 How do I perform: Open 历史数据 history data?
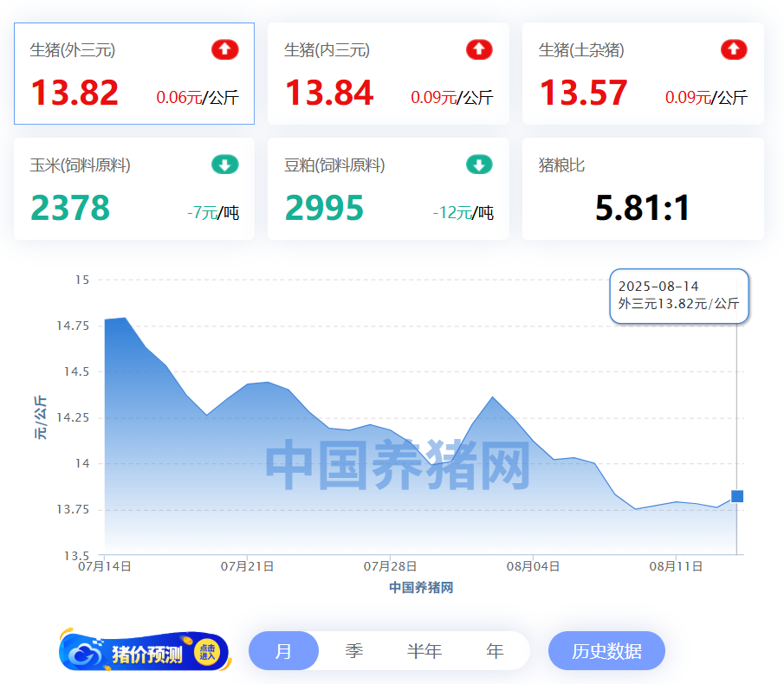[x=606, y=650]
